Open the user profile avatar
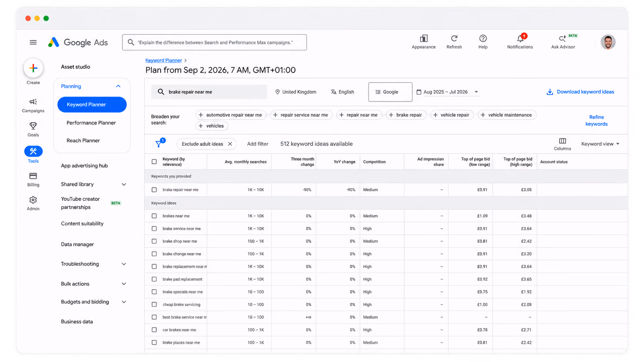Image resolution: width=644 pixels, height=362 pixels. click(x=608, y=42)
